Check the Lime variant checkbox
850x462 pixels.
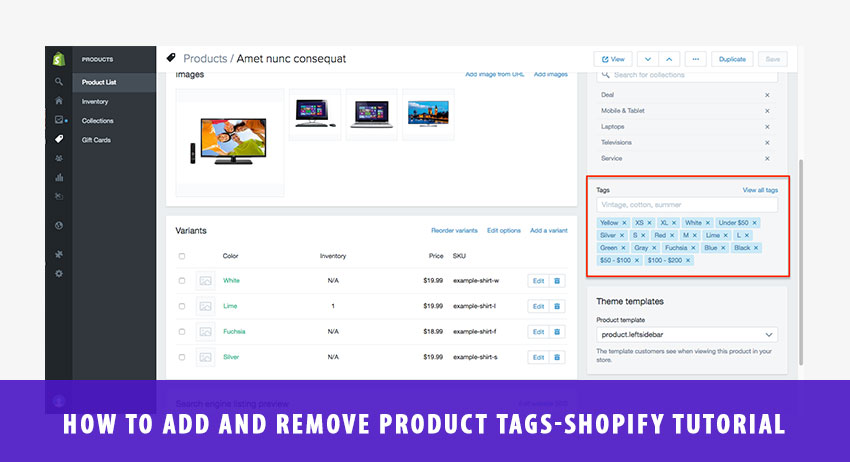tap(182, 306)
